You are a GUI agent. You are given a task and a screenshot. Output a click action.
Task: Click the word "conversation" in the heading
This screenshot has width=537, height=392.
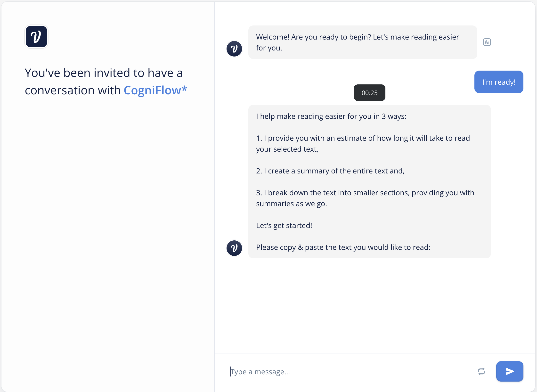60,90
